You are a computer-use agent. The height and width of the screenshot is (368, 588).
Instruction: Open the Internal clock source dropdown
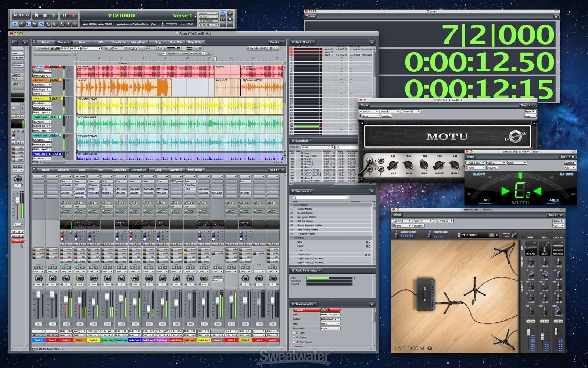click(x=208, y=13)
